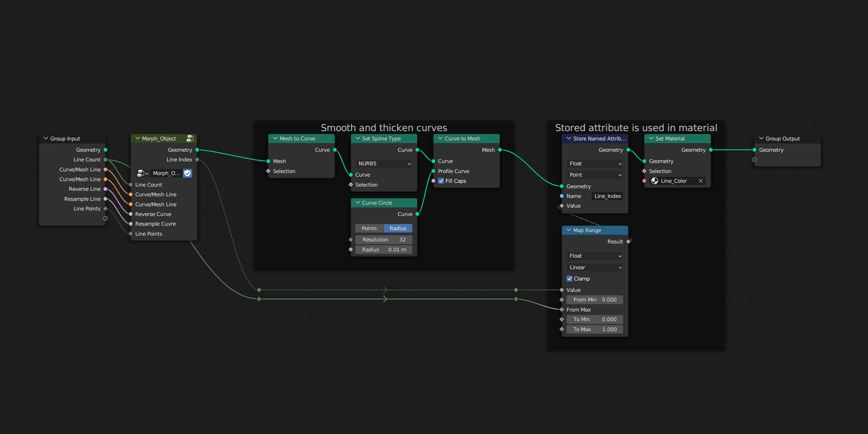Collapse the Curve to Mesh node
Image resolution: width=868 pixels, height=434 pixels.
[x=440, y=139]
